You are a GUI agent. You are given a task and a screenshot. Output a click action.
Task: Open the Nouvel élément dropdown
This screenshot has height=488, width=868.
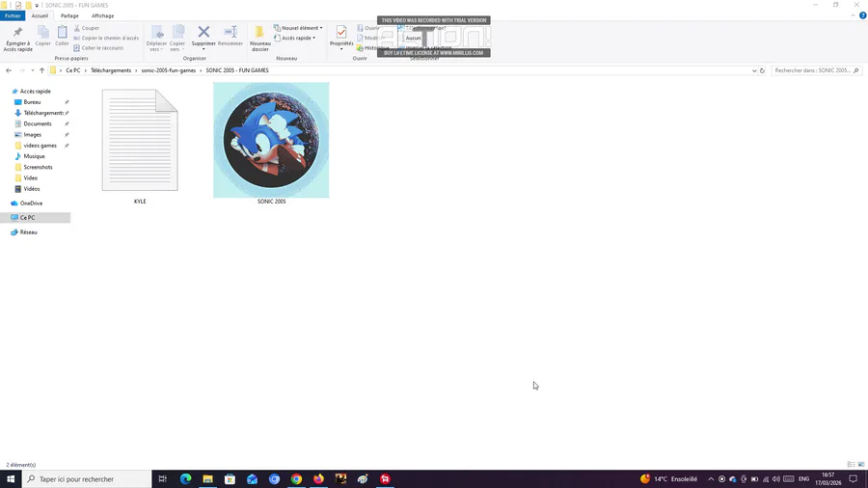298,28
